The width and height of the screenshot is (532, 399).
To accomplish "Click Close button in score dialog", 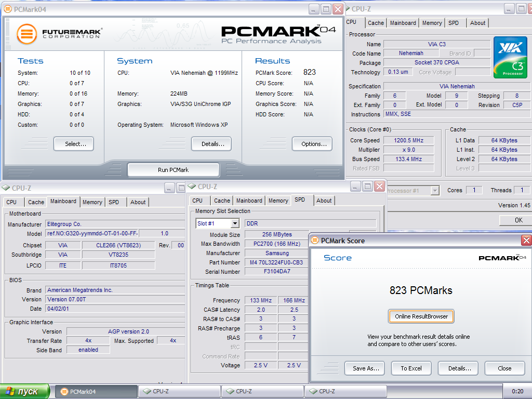I will point(504,368).
